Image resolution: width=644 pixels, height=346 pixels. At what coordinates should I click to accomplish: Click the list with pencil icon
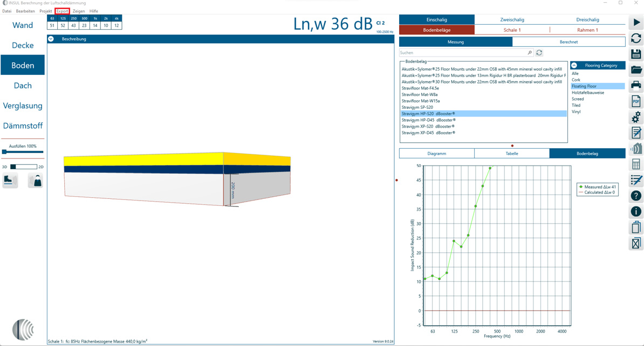pos(636,180)
